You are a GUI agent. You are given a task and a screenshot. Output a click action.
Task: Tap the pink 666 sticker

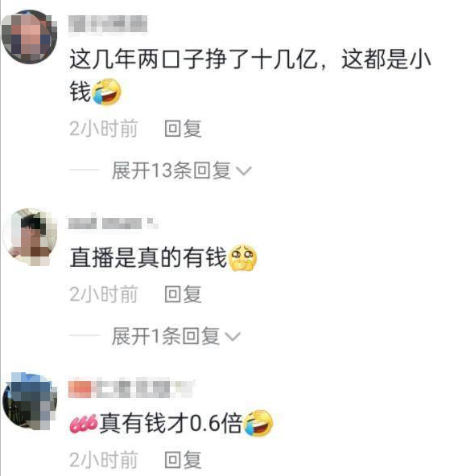tap(83, 423)
